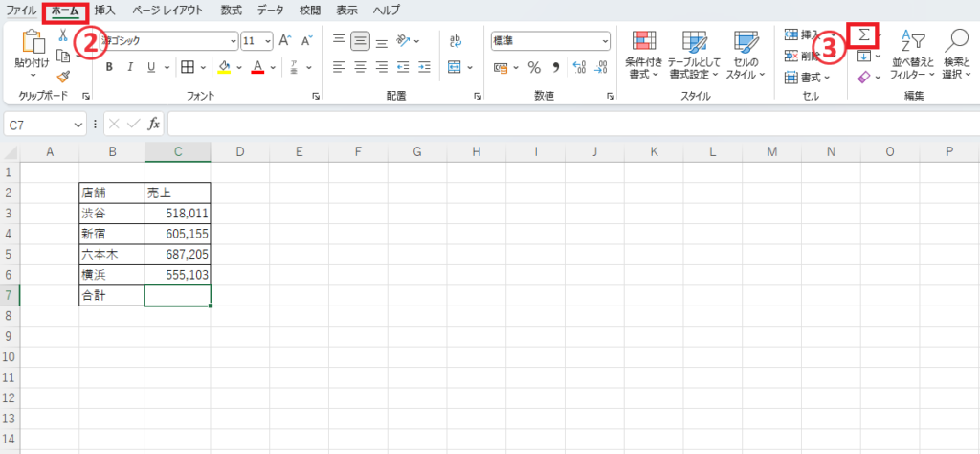Click the Fill down arrow icon
Viewport: 980px width, 454px height.
(x=864, y=57)
